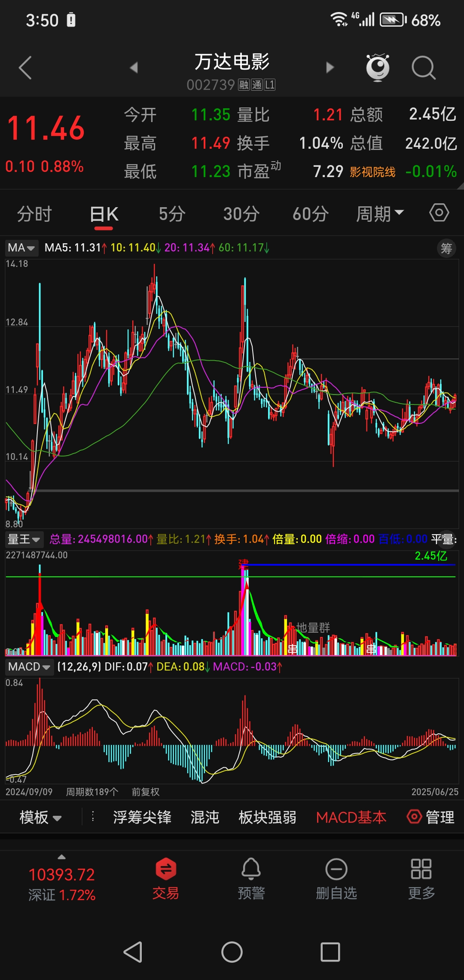Open the search magnifier icon
The image size is (464, 980).
424,68
